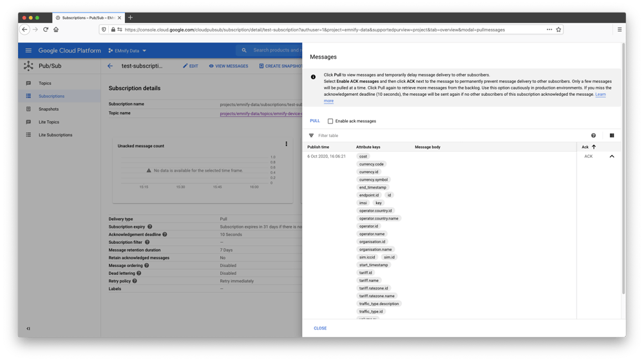
Task: Open the Learn more link
Action: click(600, 95)
